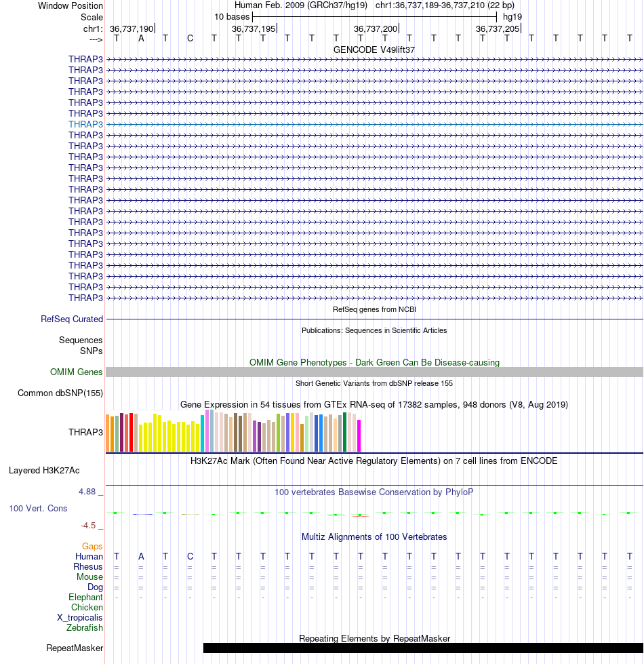Image resolution: width=644 pixels, height=664 pixels.
Task: Open the 'RefSeq genes from NCBI' track title
Action: pos(374,309)
